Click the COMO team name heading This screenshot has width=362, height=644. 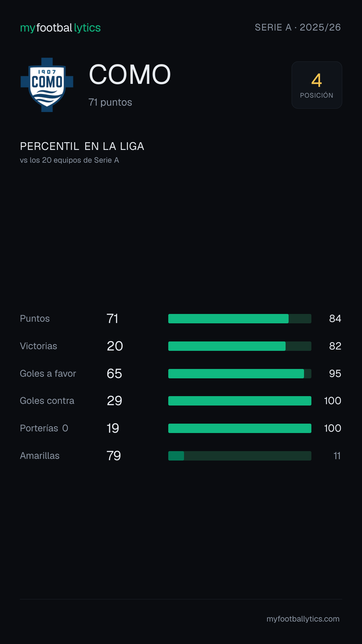tap(130, 74)
